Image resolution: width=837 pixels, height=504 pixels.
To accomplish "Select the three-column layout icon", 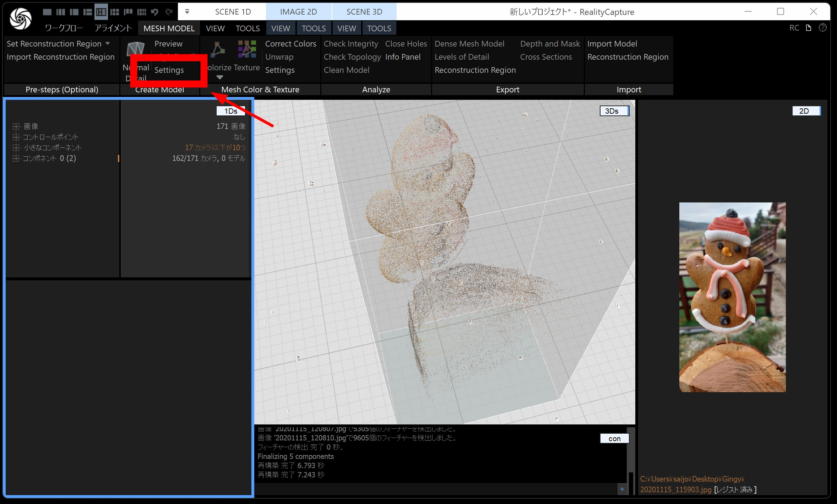I will [61, 12].
